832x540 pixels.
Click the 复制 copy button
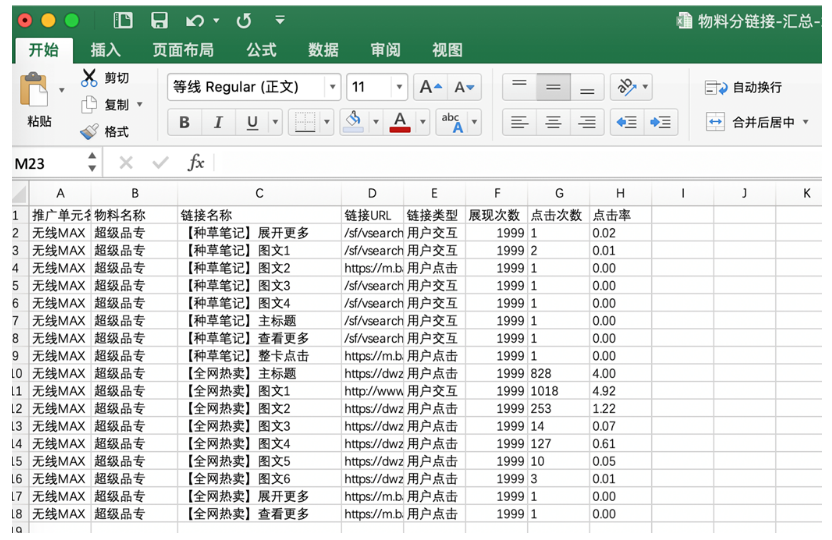click(105, 104)
